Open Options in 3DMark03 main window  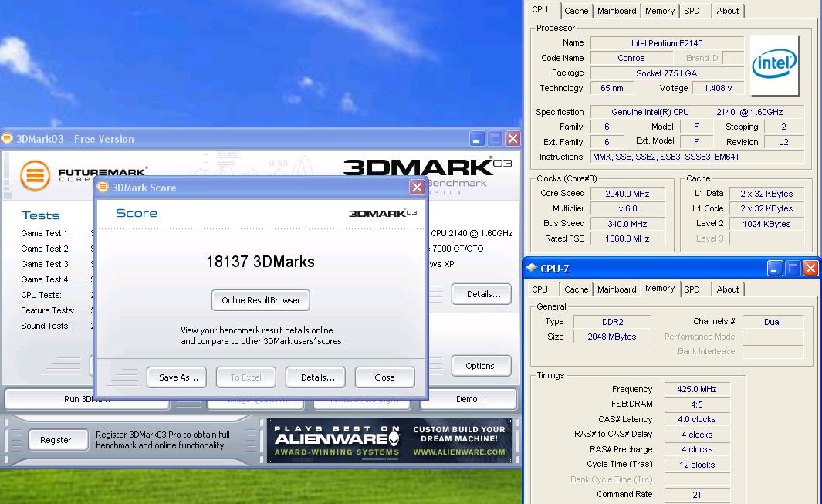482,366
